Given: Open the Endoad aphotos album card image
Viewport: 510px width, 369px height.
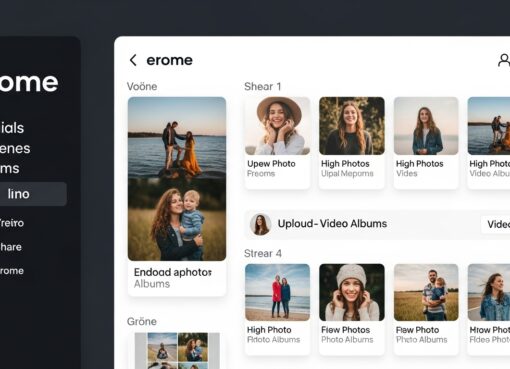Looking at the screenshot, I should click(177, 179).
